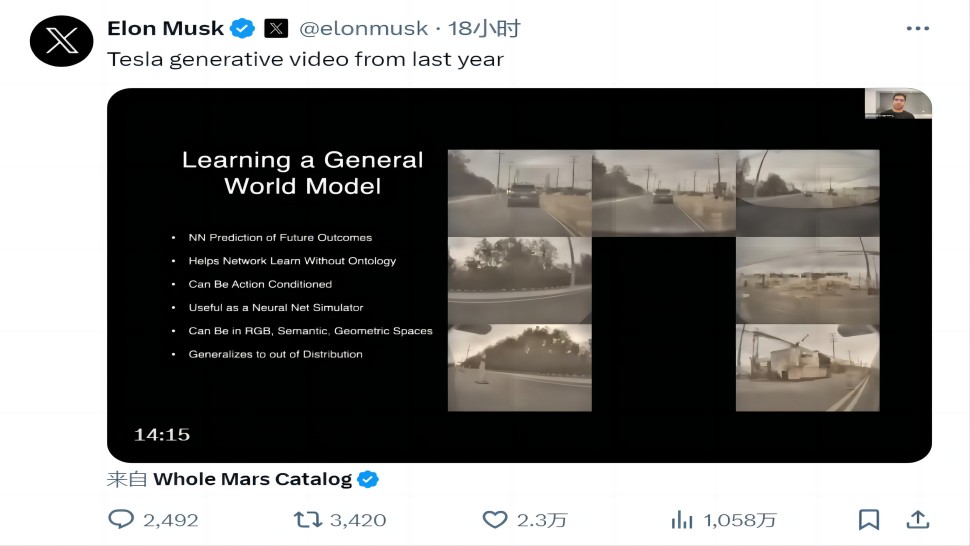
Task: Click the 14:15 video duration label
Action: tap(162, 434)
